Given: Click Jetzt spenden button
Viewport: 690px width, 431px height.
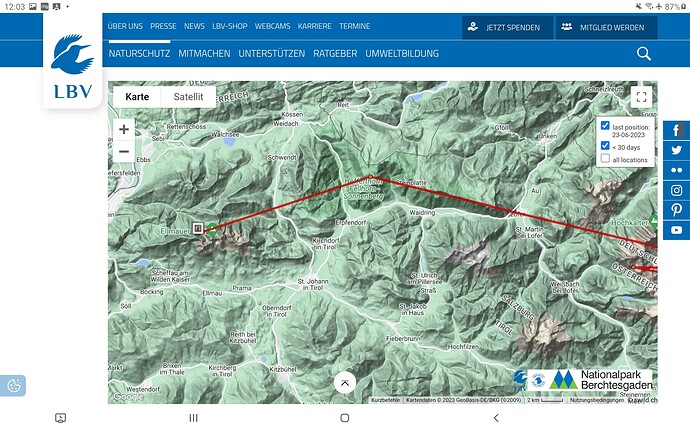Looking at the screenshot, I should (x=507, y=27).
